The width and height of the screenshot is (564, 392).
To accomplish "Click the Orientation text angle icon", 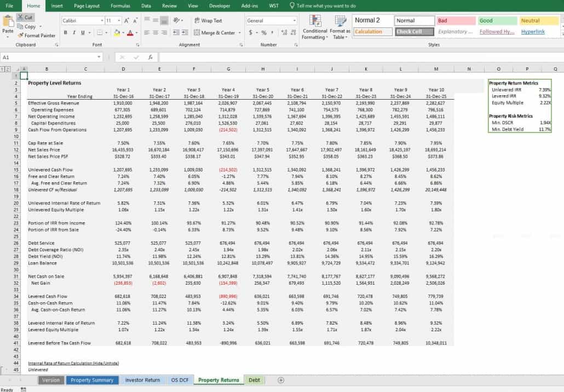I will tap(176, 20).
